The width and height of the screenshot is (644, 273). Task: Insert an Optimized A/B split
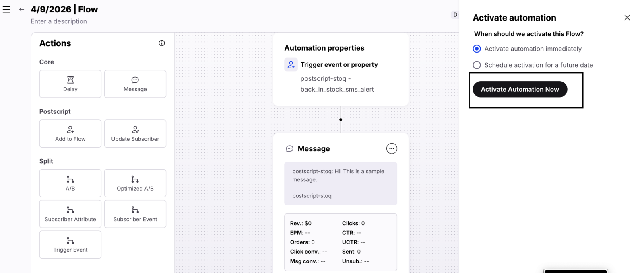tap(135, 183)
